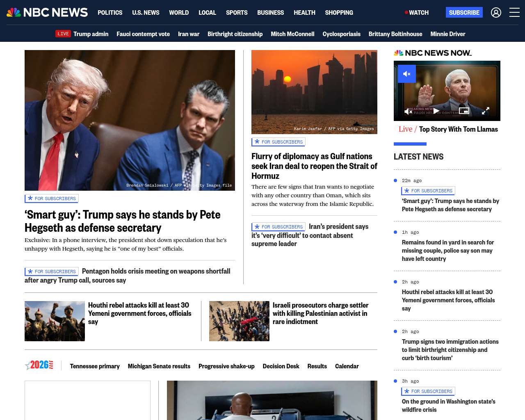This screenshot has height=420, width=525.
Task: Open the Iran war topic
Action: (x=189, y=34)
